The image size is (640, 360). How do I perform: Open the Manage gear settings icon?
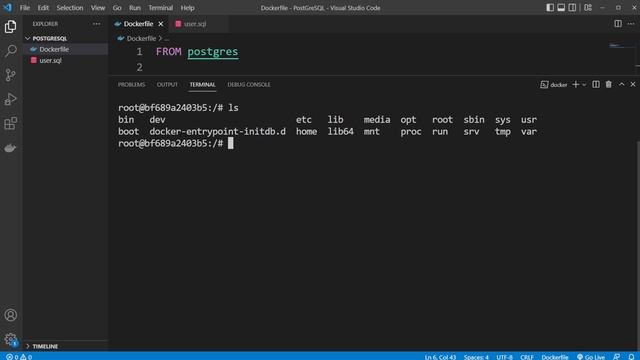[x=11, y=339]
